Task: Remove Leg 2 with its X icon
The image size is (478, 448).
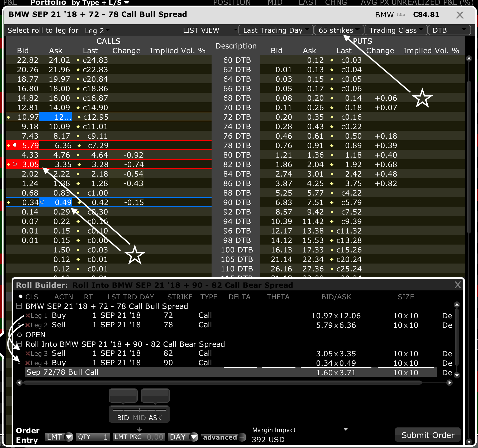Action: [28, 325]
